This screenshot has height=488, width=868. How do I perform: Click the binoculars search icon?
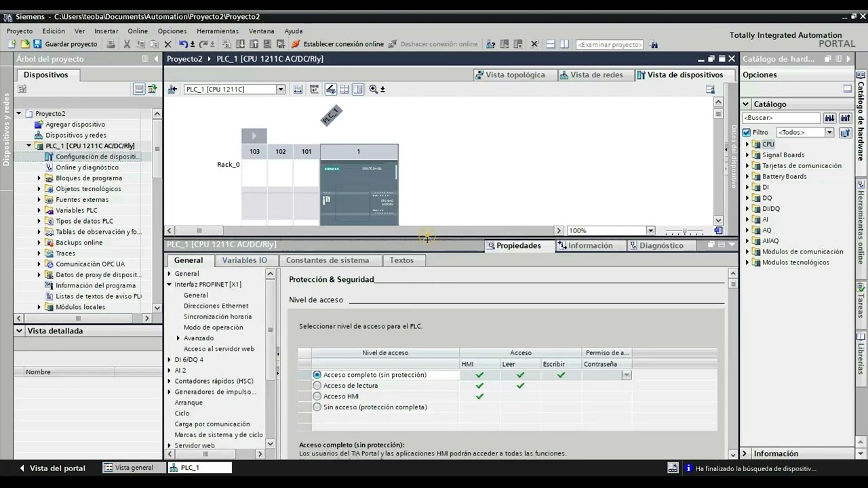click(654, 45)
